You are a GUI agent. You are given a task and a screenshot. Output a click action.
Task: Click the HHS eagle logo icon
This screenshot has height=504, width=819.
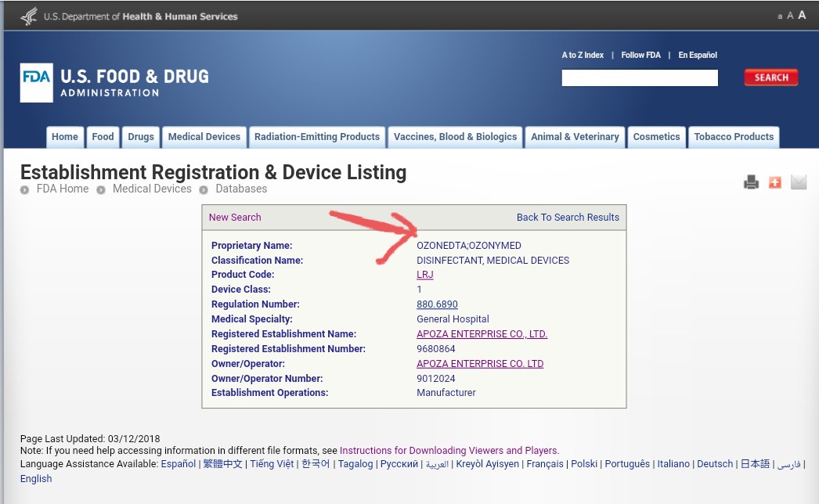29,16
